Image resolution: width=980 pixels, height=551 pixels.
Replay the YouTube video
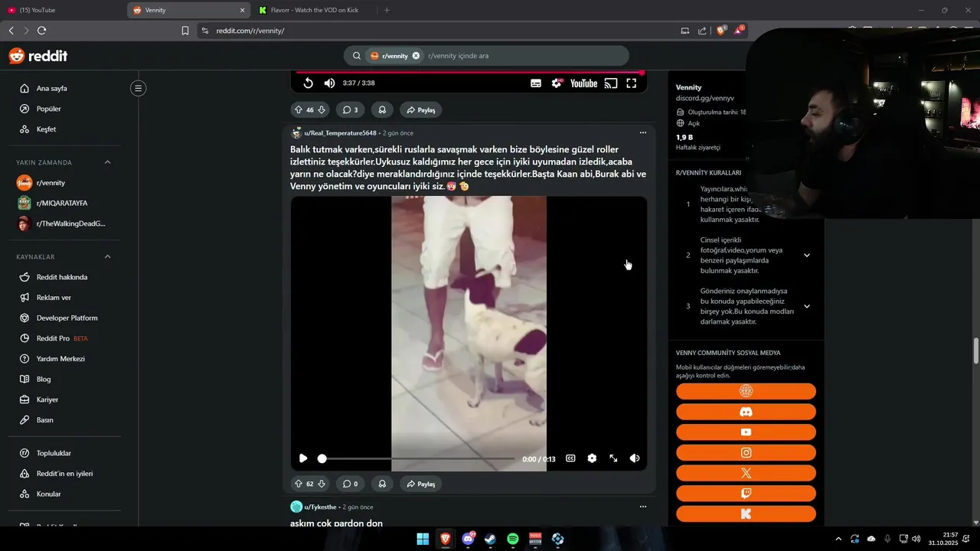(x=308, y=83)
